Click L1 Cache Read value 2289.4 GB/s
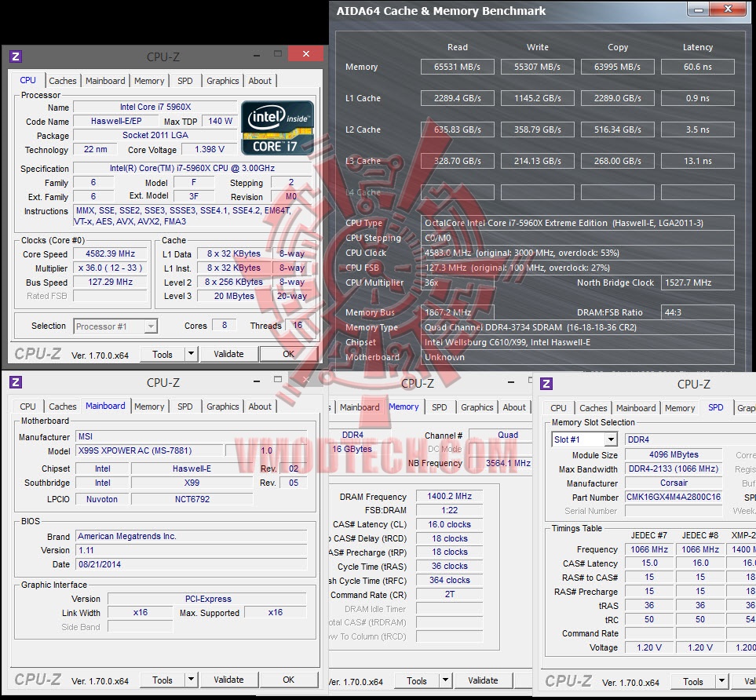 click(457, 98)
